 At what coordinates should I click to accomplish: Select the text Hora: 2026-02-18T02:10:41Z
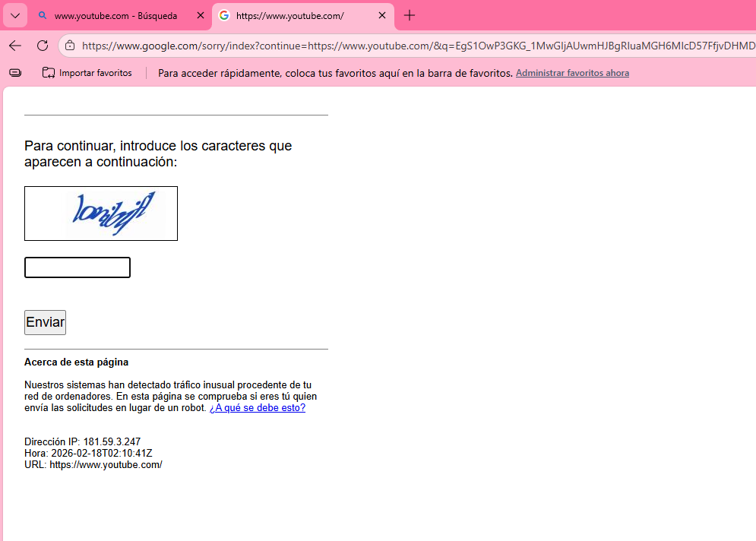88,454
